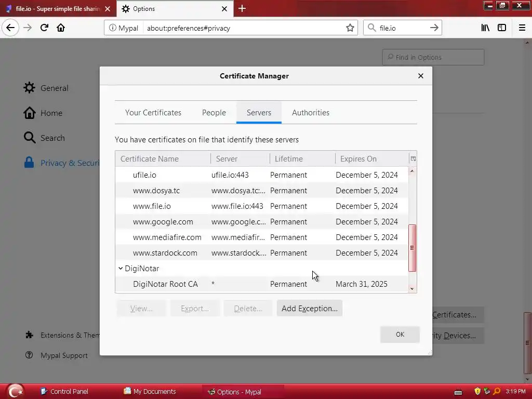This screenshot has height=399, width=532.
Task: Click the Export button
Action: click(x=195, y=309)
